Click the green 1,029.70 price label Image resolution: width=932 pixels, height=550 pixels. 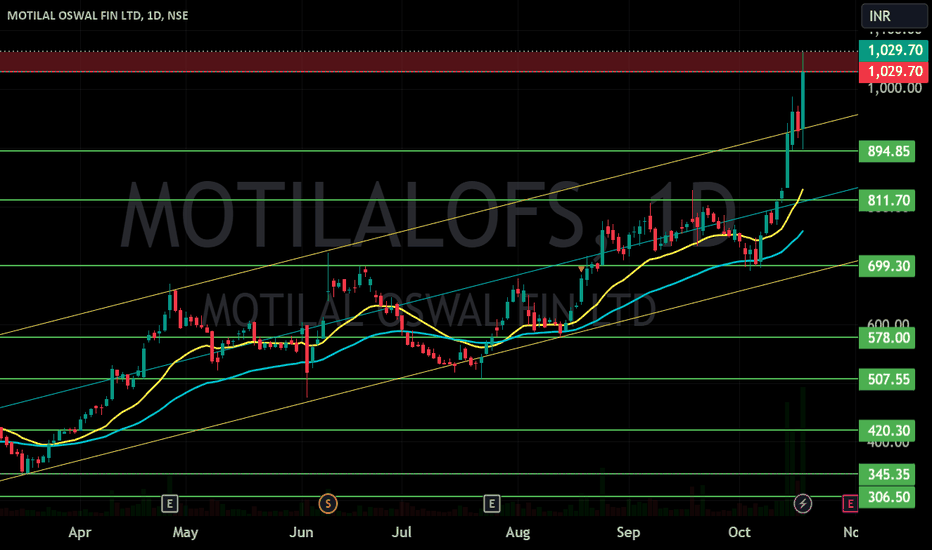coord(893,50)
